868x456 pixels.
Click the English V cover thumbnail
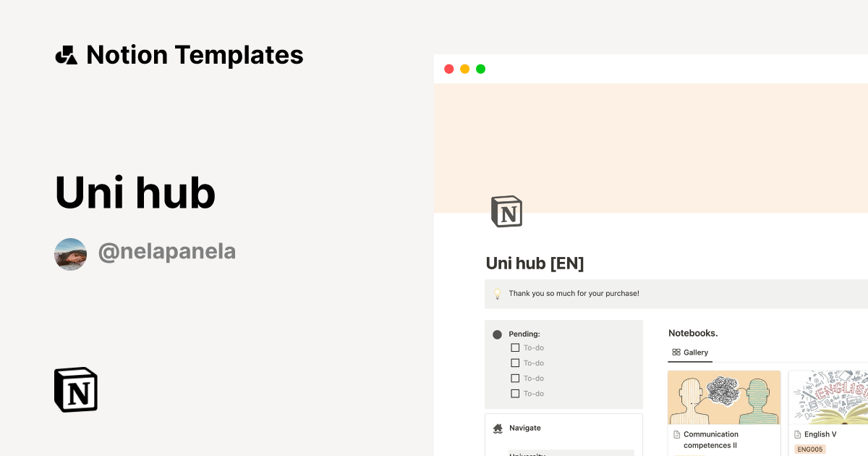coord(832,397)
